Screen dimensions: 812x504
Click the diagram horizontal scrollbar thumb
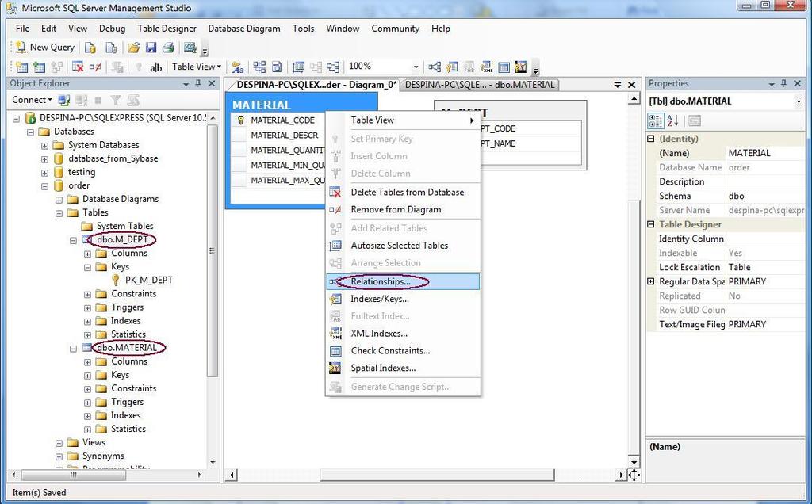click(x=438, y=475)
